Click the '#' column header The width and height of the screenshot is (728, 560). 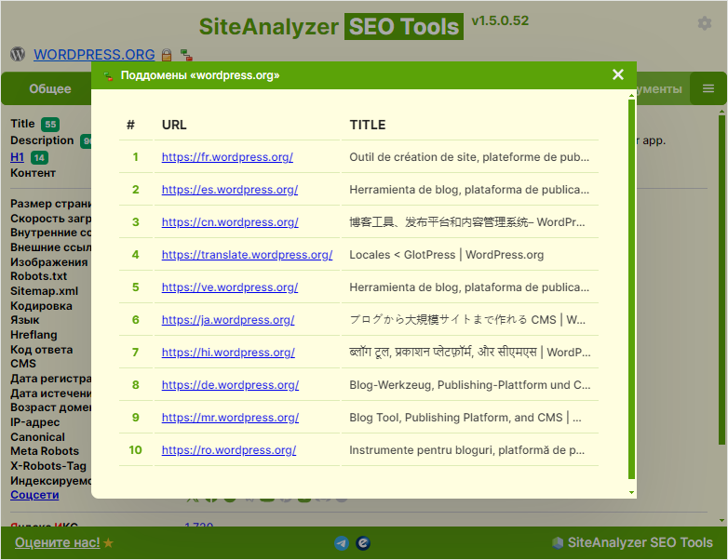coord(130,125)
